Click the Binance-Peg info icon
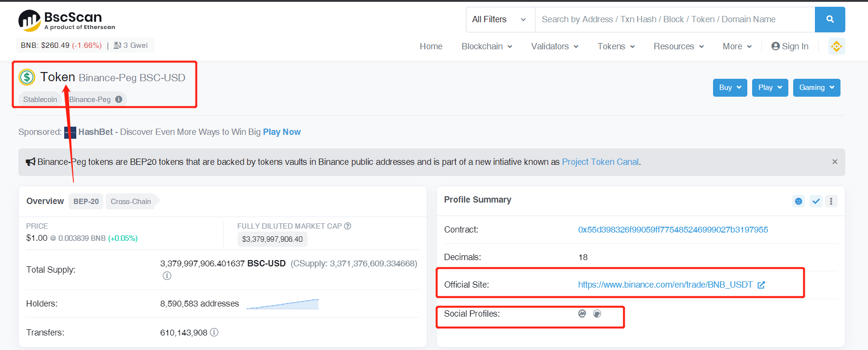 coord(119,99)
